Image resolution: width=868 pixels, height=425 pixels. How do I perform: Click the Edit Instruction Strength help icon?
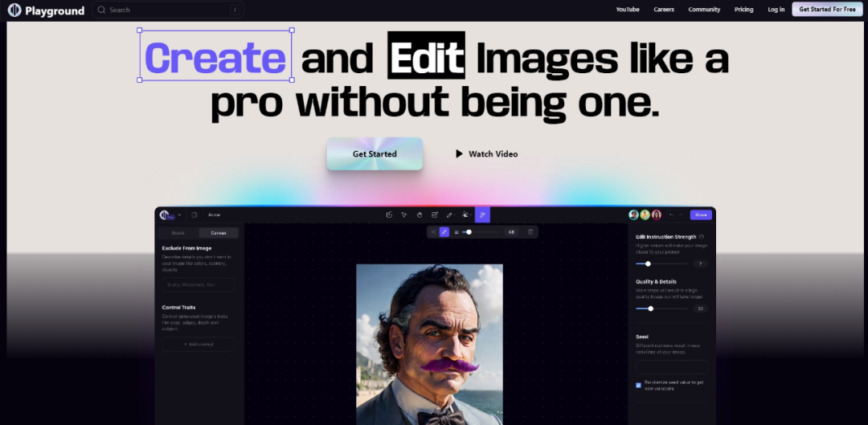702,237
